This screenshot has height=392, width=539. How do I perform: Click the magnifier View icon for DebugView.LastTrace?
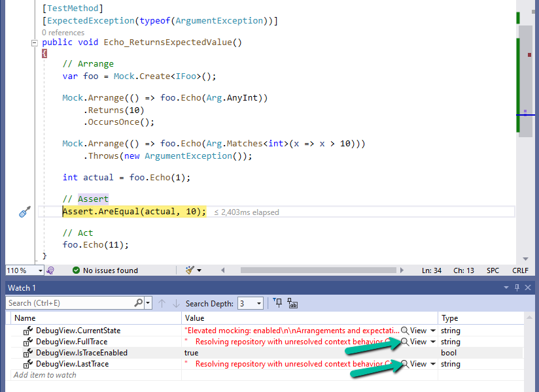[405, 363]
